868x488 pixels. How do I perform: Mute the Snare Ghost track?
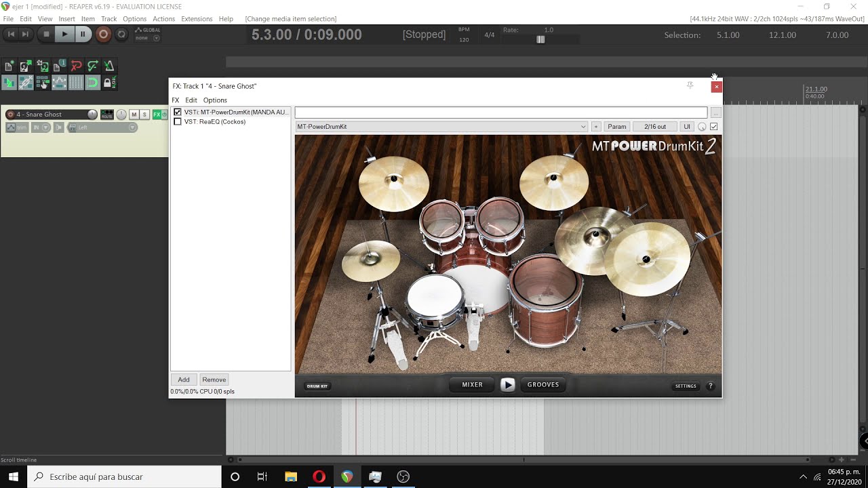click(134, 115)
